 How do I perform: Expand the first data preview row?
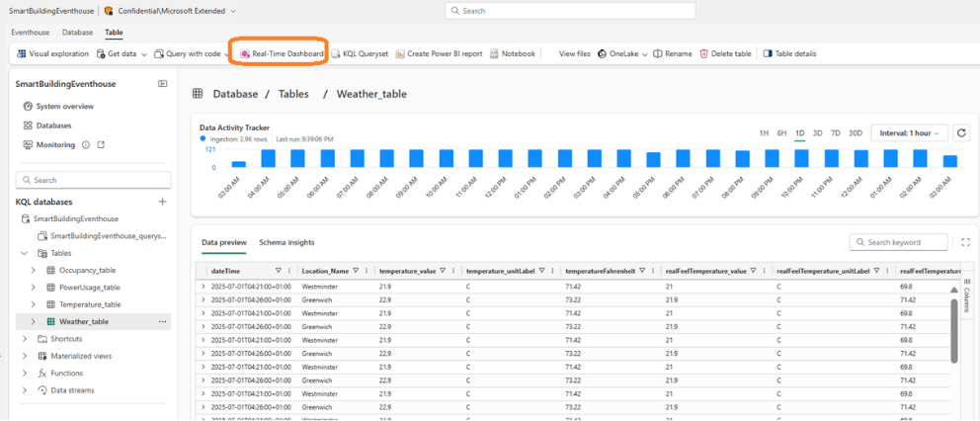(204, 286)
